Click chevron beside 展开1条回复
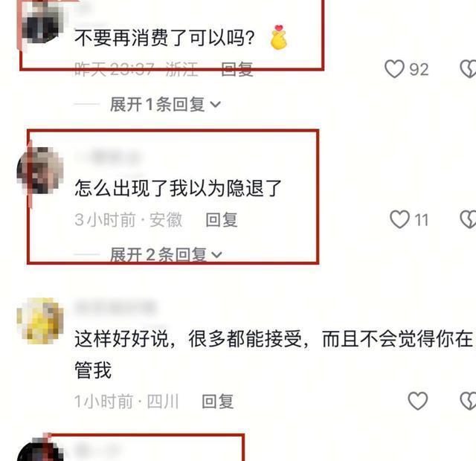The width and height of the screenshot is (476, 461). [215, 104]
